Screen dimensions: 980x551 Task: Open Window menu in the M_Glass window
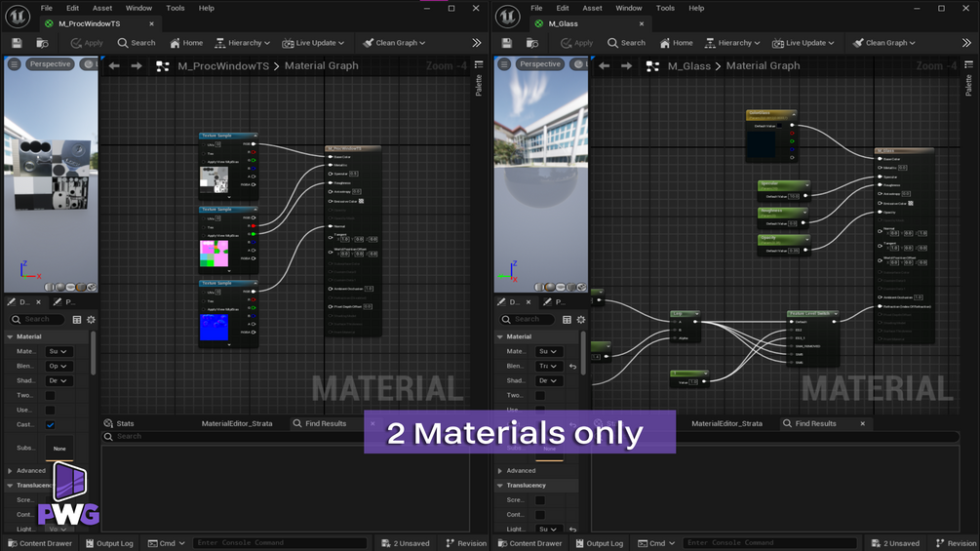pyautogui.click(x=629, y=8)
